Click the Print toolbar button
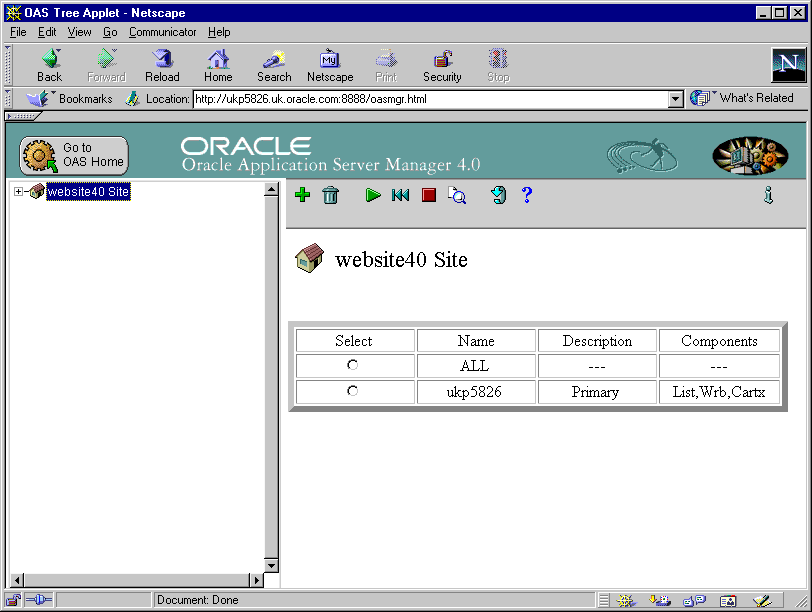The height and width of the screenshot is (612, 812). (x=386, y=66)
